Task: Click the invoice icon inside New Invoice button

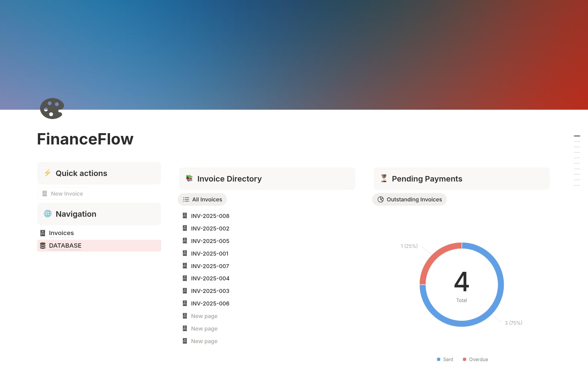Action: (x=44, y=193)
